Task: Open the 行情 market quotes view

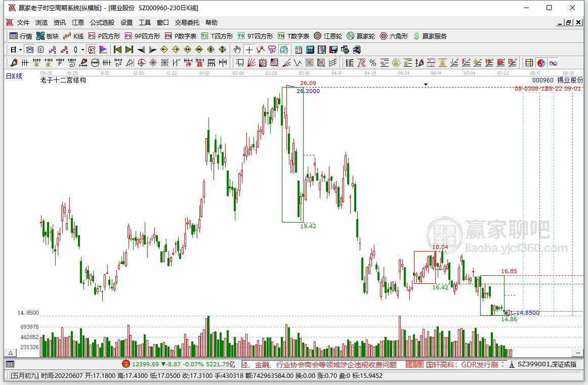Action: click(x=21, y=36)
